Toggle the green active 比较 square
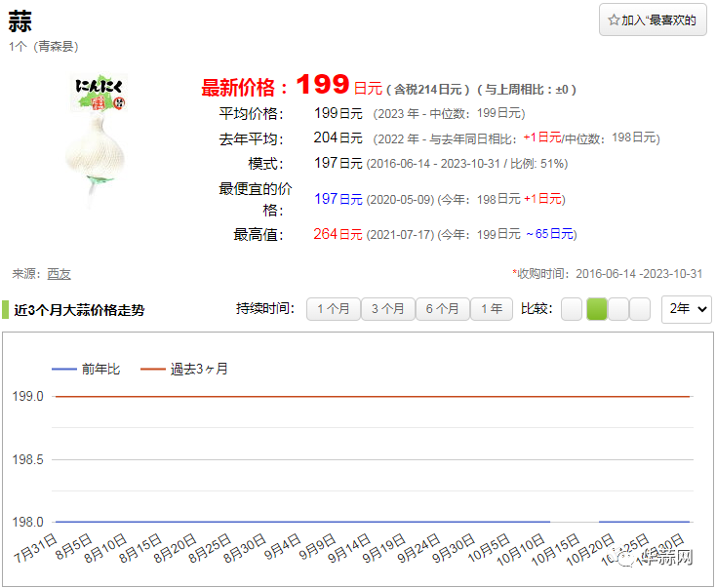This screenshot has width=716, height=588. (596, 309)
